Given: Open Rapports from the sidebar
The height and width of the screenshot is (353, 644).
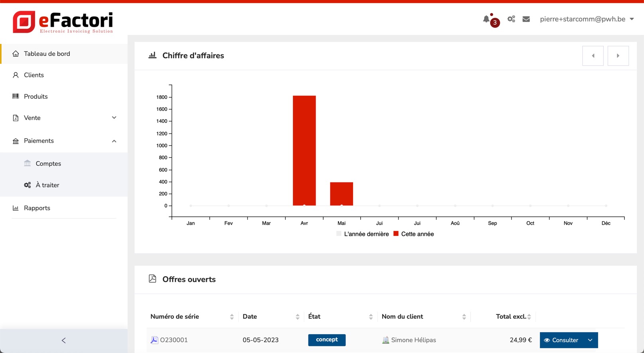Looking at the screenshot, I should 37,208.
